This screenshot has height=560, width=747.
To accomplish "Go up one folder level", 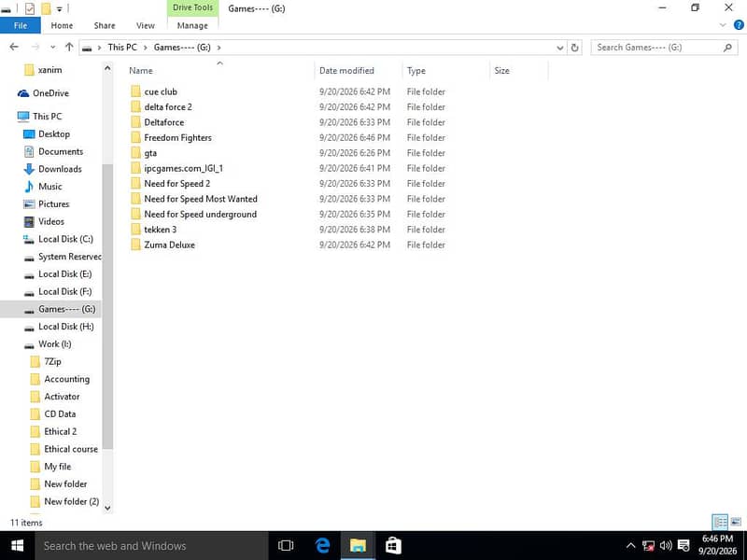I will [x=69, y=47].
